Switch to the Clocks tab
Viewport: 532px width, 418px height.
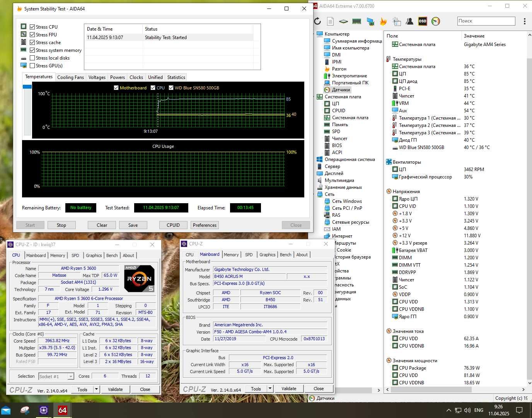[136, 77]
